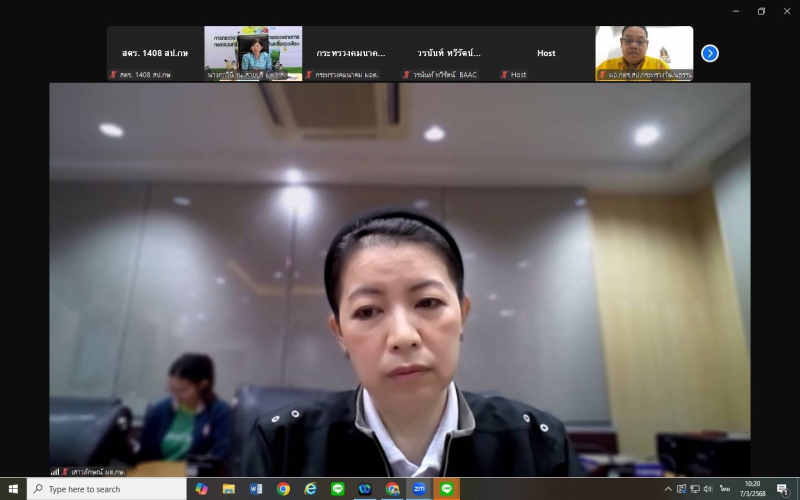This screenshot has width=800, height=500.
Task: Select the วรนันท์ BAAC participant tile
Action: pos(448,53)
